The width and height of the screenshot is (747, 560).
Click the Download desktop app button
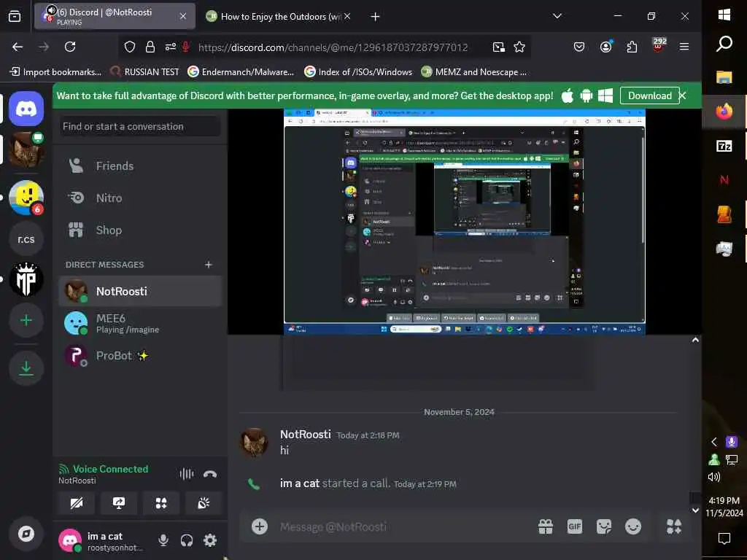(649, 96)
